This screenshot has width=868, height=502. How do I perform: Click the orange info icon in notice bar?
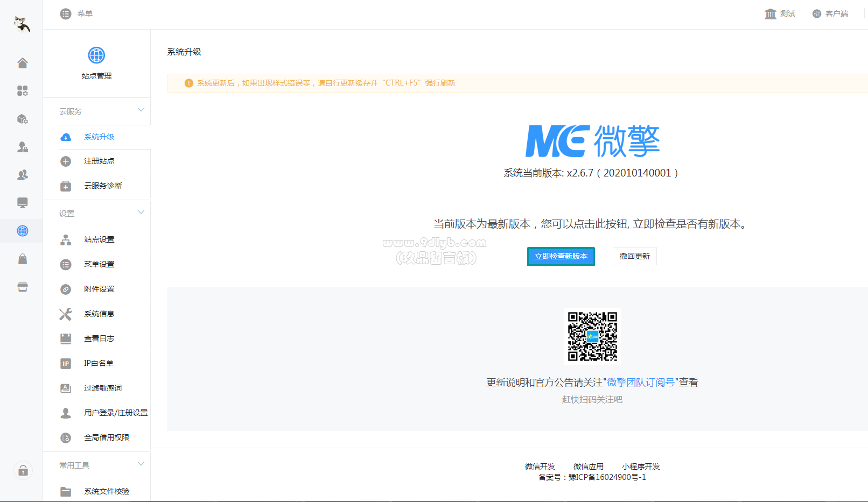[188, 83]
